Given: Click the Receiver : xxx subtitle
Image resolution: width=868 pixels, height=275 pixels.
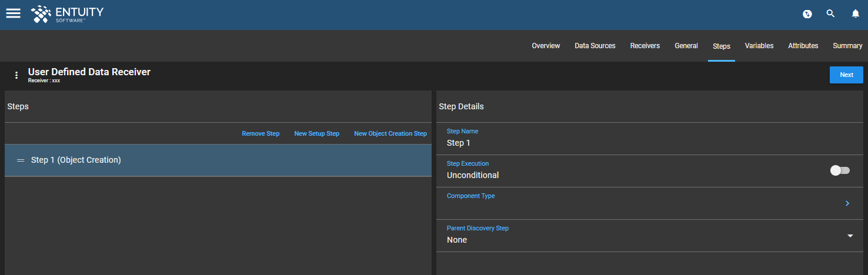Looking at the screenshot, I should [x=44, y=81].
